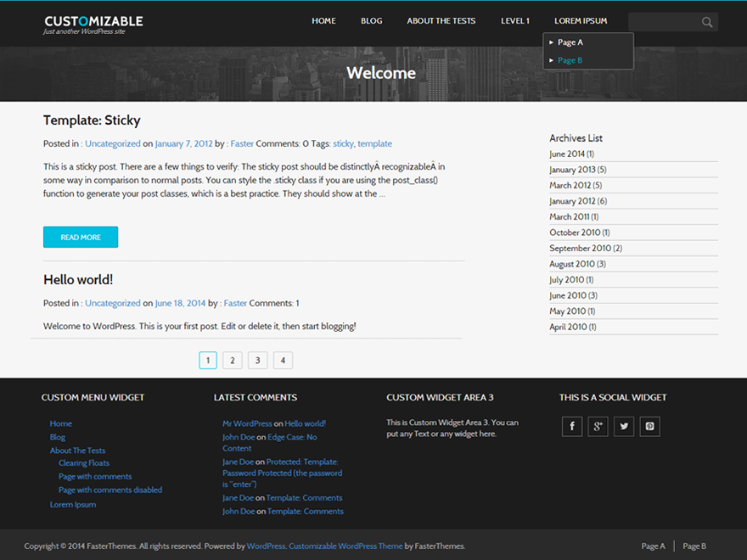
Task: Open the Facebook social icon
Action: (572, 426)
